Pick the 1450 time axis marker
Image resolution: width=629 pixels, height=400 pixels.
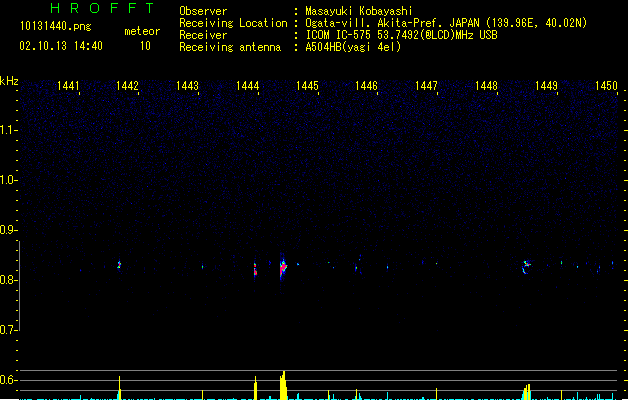pyautogui.click(x=606, y=86)
